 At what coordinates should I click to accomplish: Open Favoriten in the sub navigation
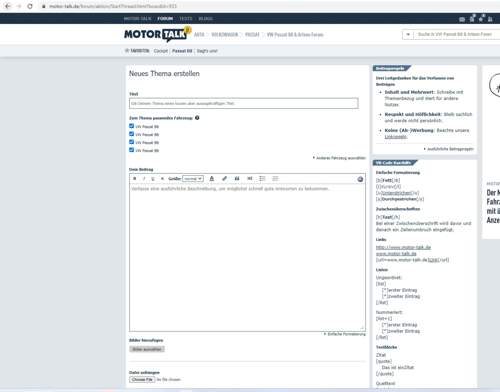(x=137, y=51)
